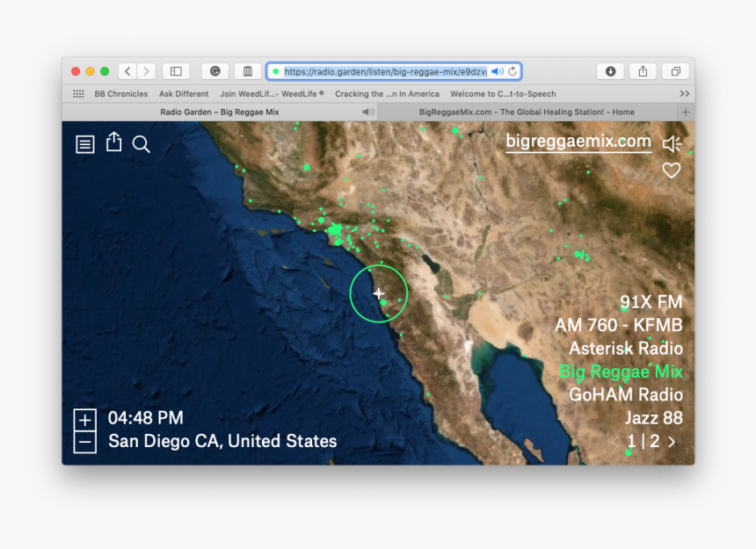The image size is (756, 549).
Task: Expand hidden bookmarks chevron
Action: tap(685, 94)
